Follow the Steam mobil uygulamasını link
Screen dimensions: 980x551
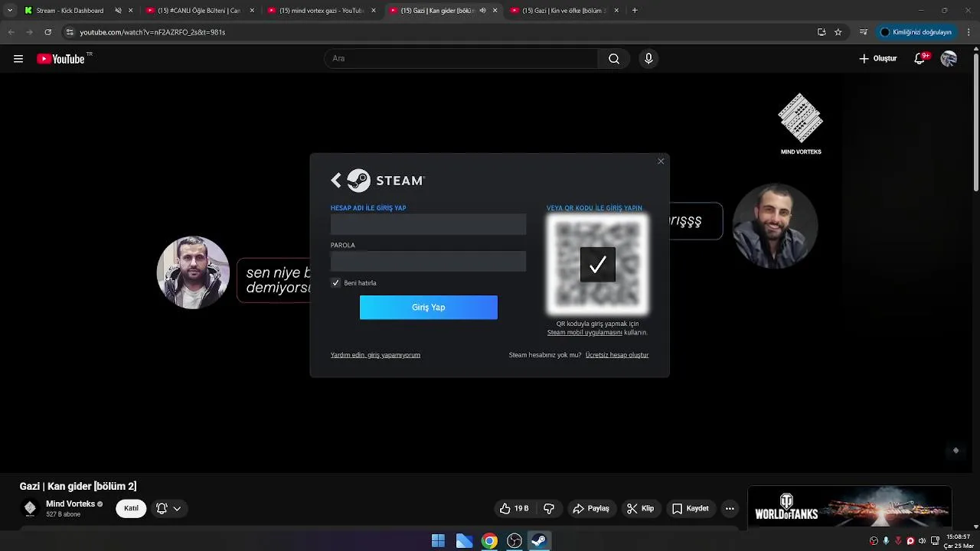pos(585,333)
